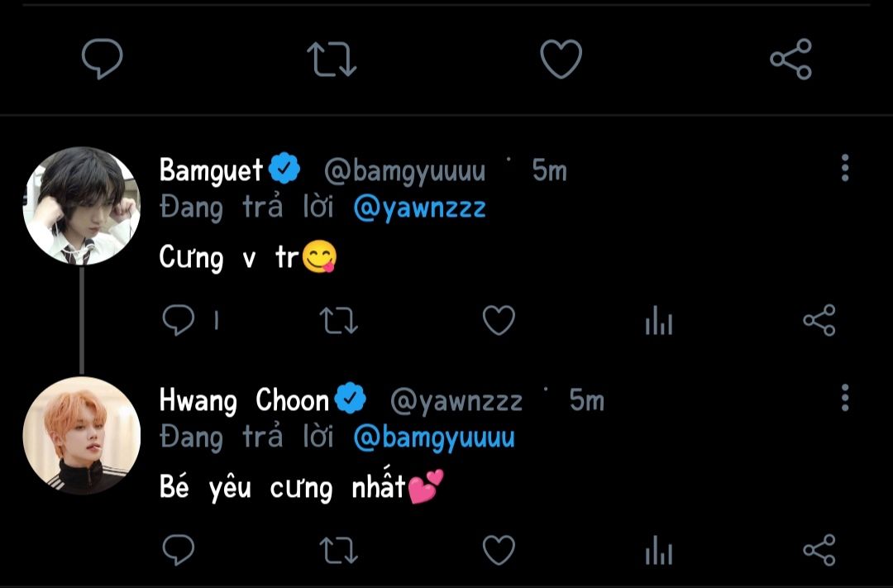Screen dimensions: 893x588
Task: Reply to Hwang Choon's tweet
Action: tap(179, 550)
